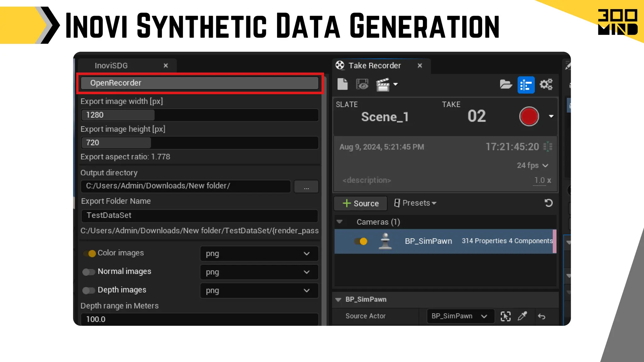Add a new Source
The height and width of the screenshot is (362, 644).
coord(360,203)
